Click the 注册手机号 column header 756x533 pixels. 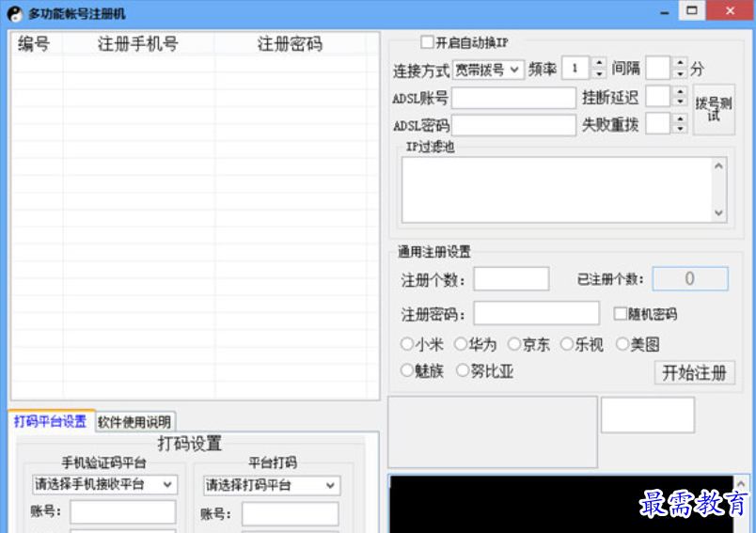(138, 44)
